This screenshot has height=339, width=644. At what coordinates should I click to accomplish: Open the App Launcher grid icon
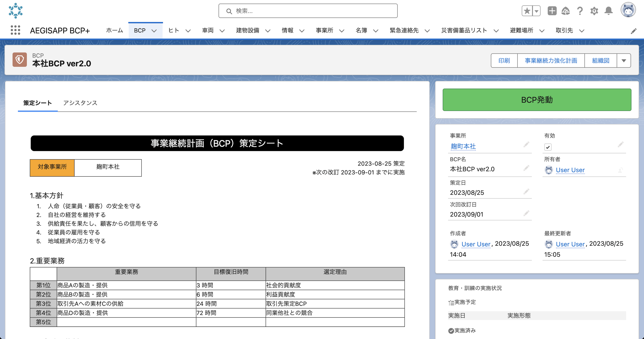[x=15, y=30]
